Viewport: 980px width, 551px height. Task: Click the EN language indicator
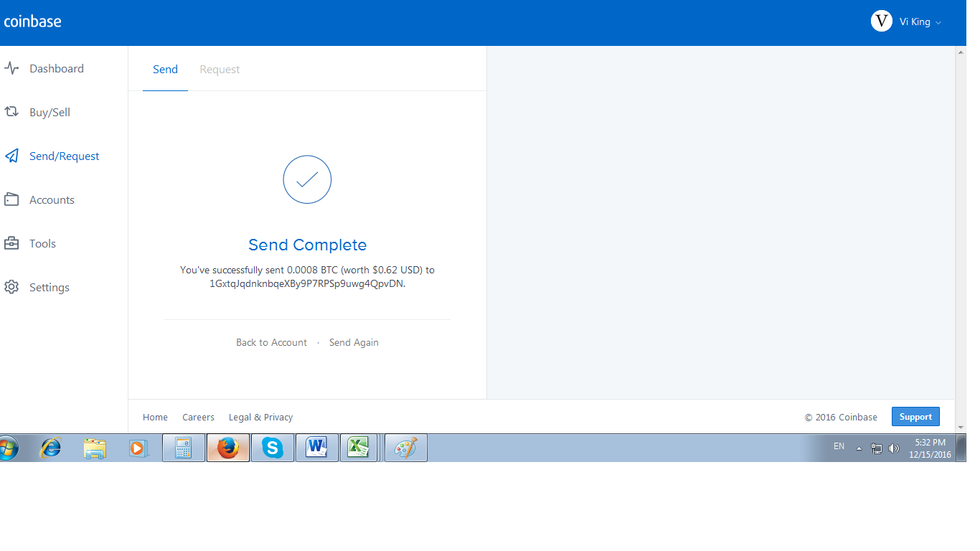click(839, 446)
